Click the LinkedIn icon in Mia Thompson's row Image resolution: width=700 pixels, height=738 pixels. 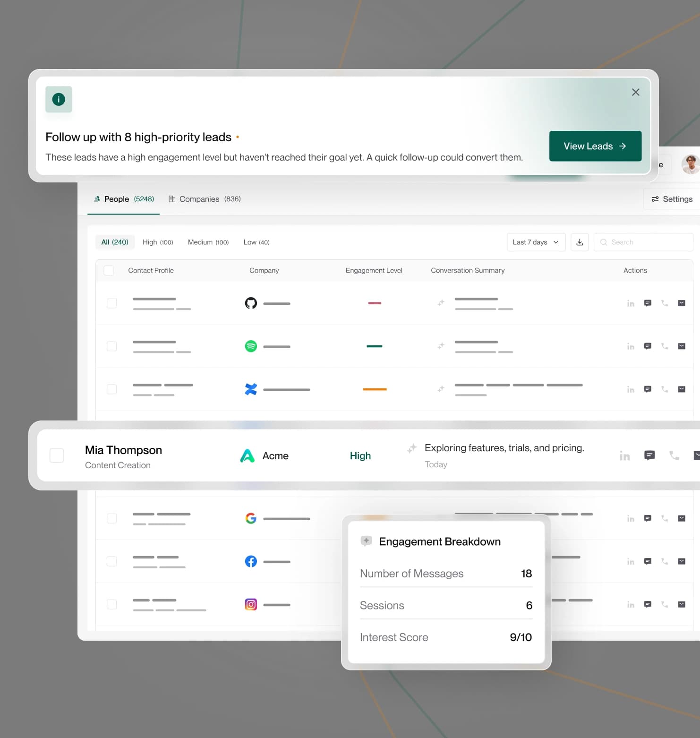(624, 455)
